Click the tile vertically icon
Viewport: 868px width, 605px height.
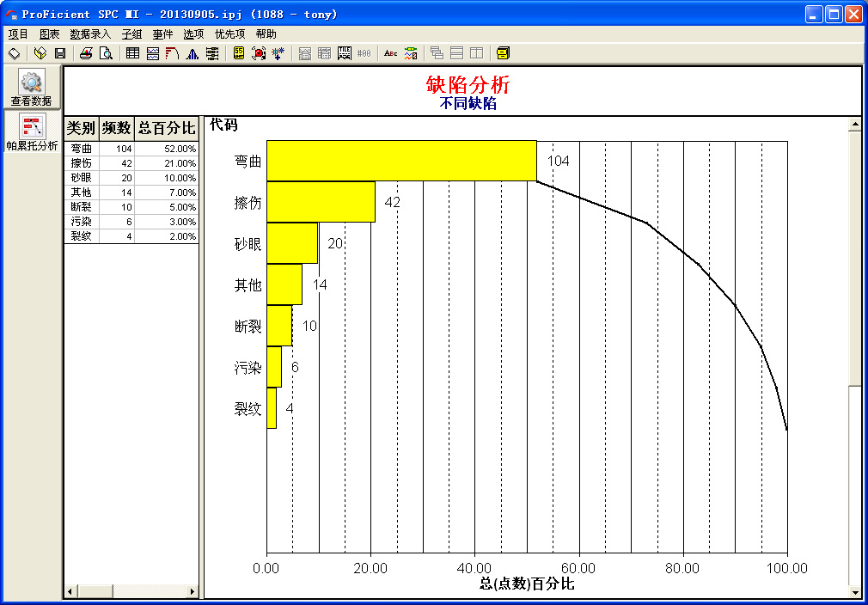tap(477, 53)
